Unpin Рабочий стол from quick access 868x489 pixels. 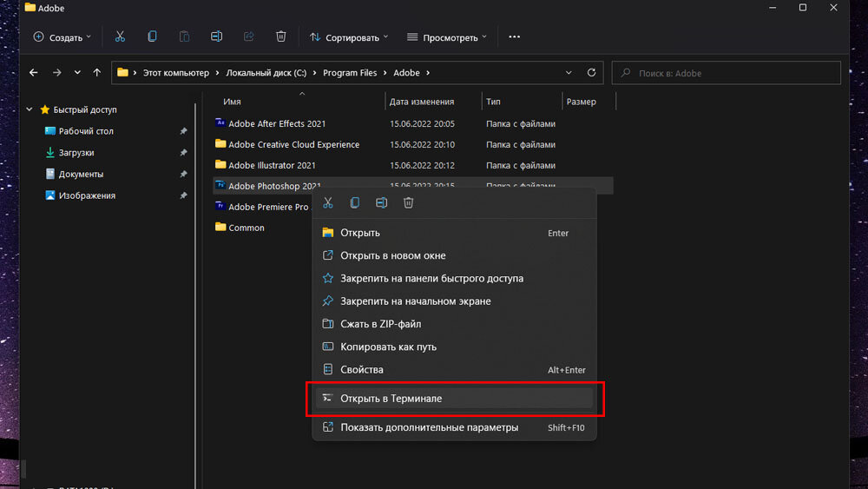tap(183, 131)
